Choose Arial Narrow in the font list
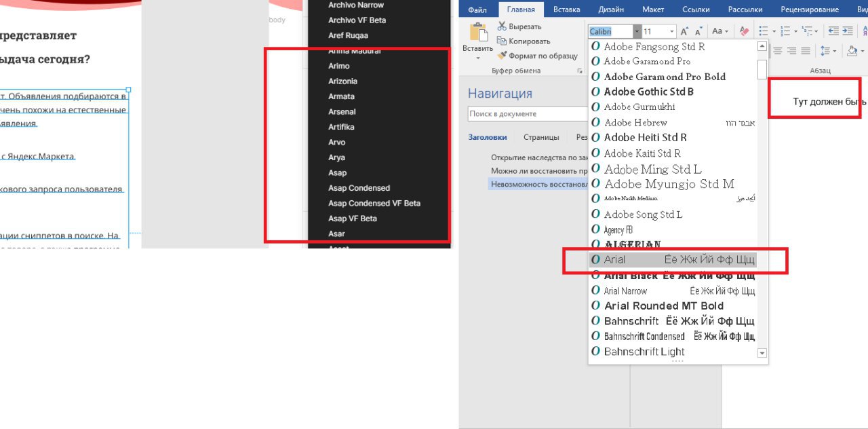 (x=673, y=291)
